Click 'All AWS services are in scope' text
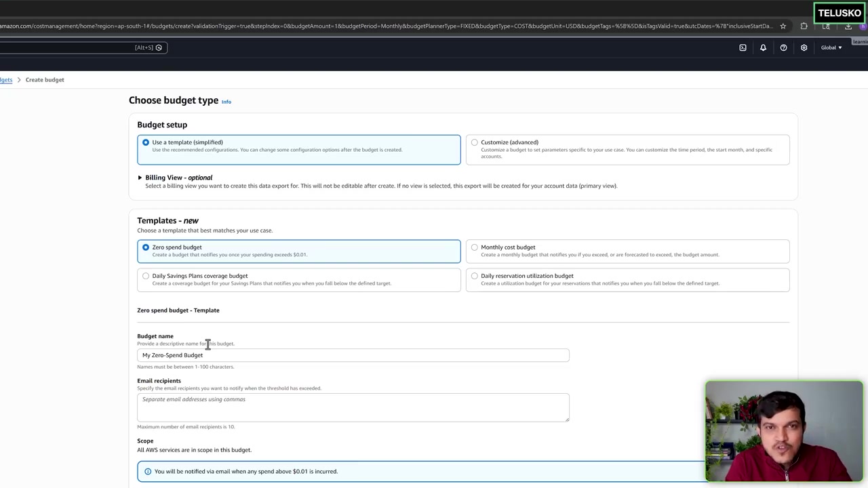 [194, 450]
